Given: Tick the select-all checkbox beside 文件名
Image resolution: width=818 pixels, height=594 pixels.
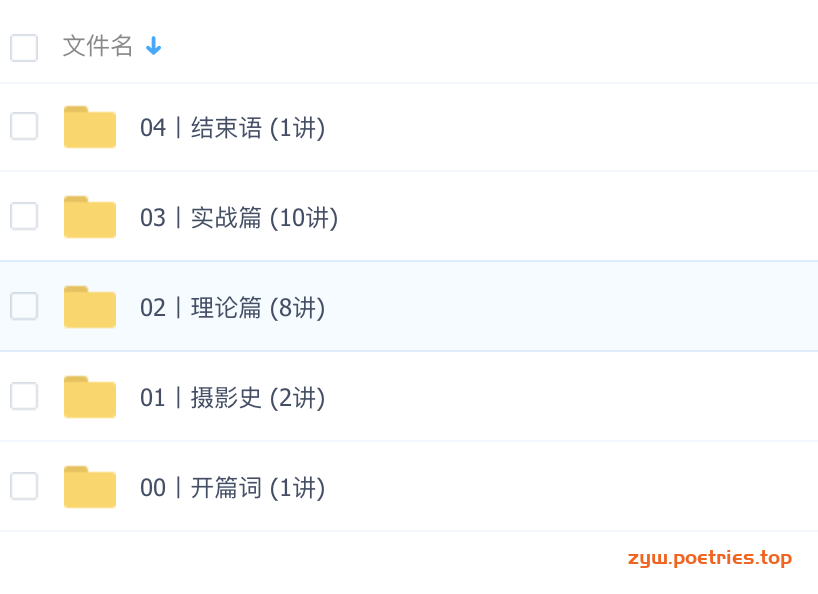Looking at the screenshot, I should [24, 48].
